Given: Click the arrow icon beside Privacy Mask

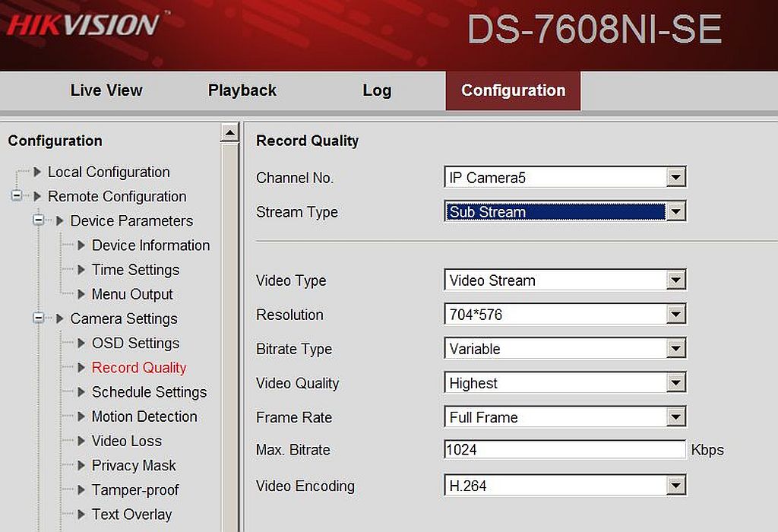Looking at the screenshot, I should point(81,465).
